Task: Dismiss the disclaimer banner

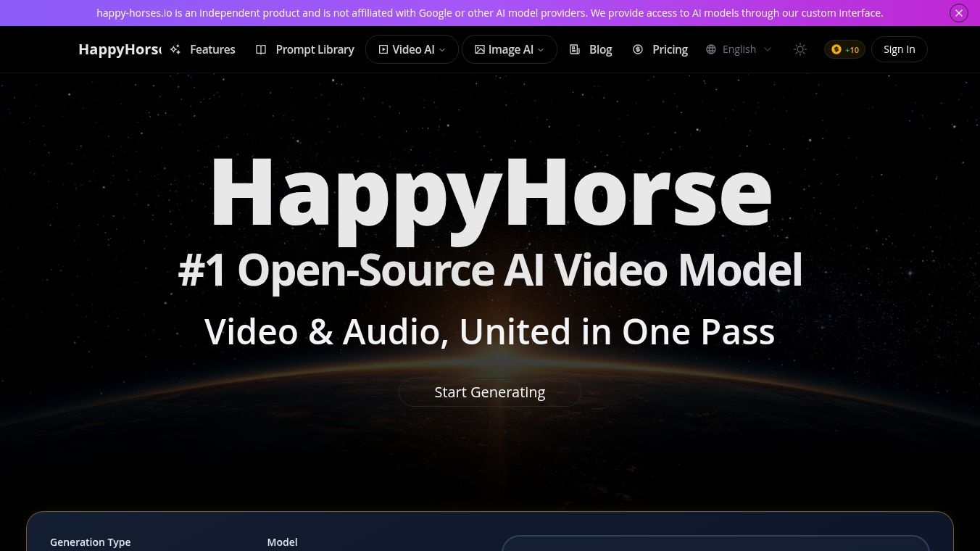Action: (958, 12)
